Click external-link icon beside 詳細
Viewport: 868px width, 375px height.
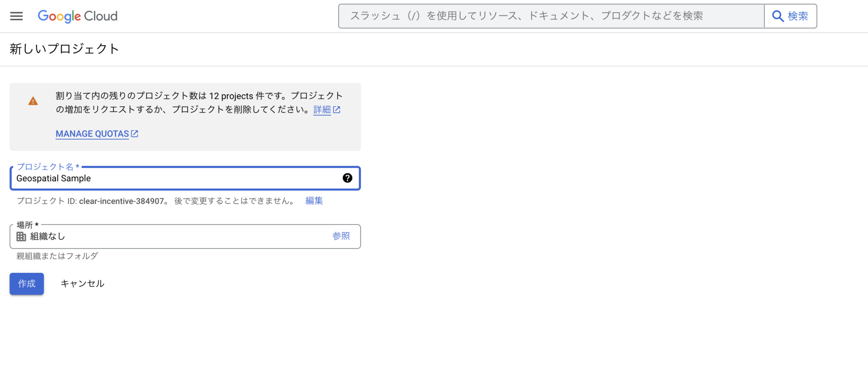pyautogui.click(x=337, y=110)
